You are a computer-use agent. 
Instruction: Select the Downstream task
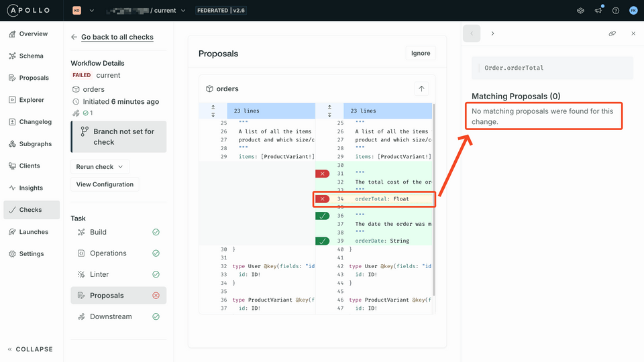pyautogui.click(x=119, y=316)
